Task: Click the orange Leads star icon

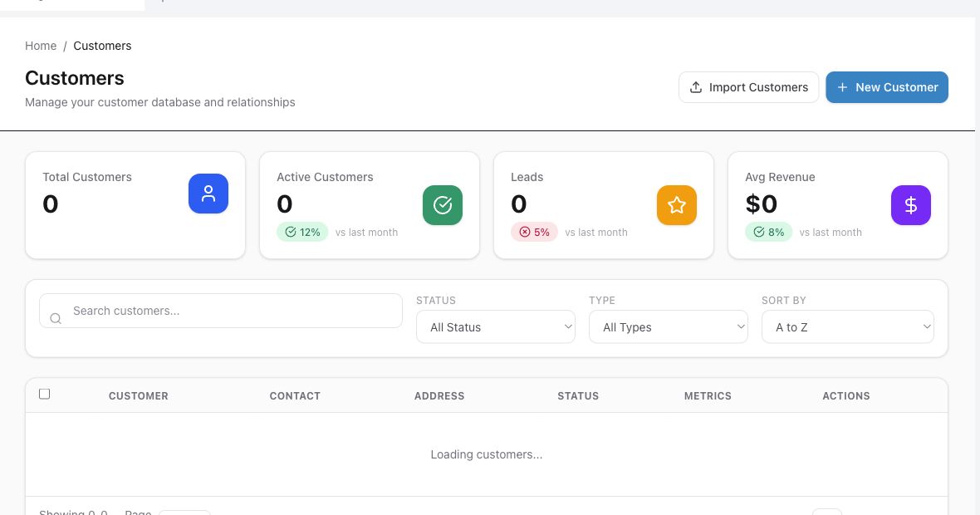Action: point(677,205)
